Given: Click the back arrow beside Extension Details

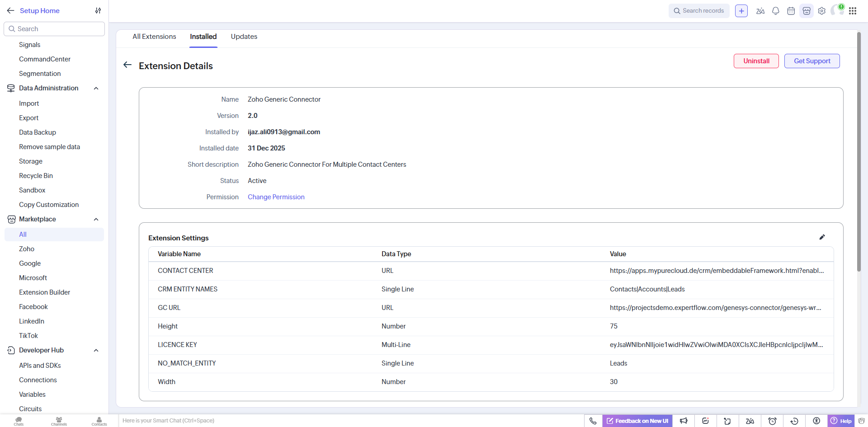Looking at the screenshot, I should 127,65.
